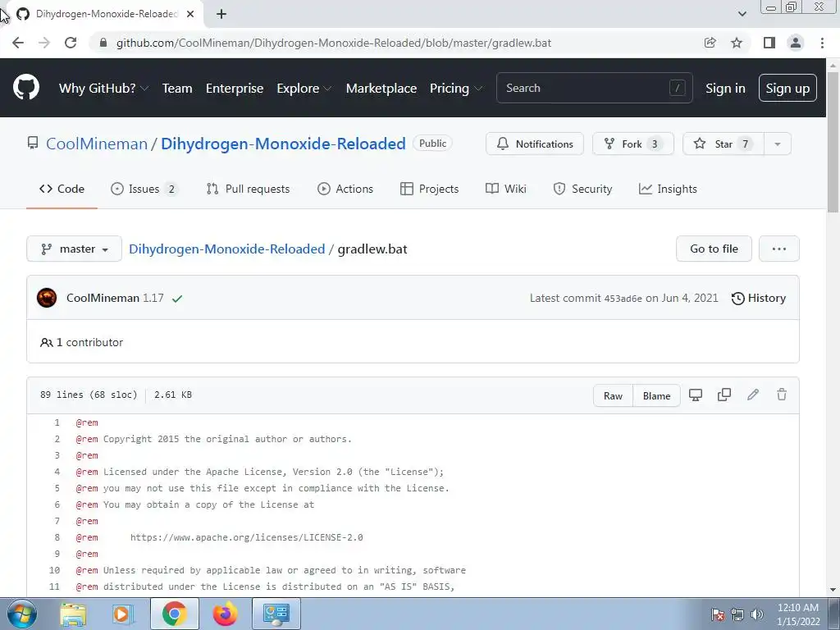840x630 pixels.
Task: Expand the Why GitHub? menu
Action: tap(103, 88)
